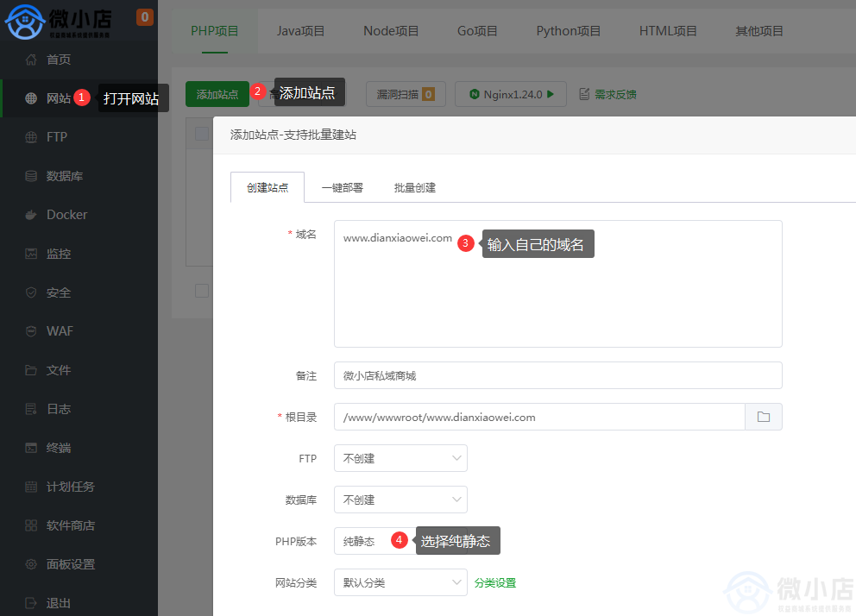
Task: Switch to the HTML项目 tab
Action: point(668,31)
